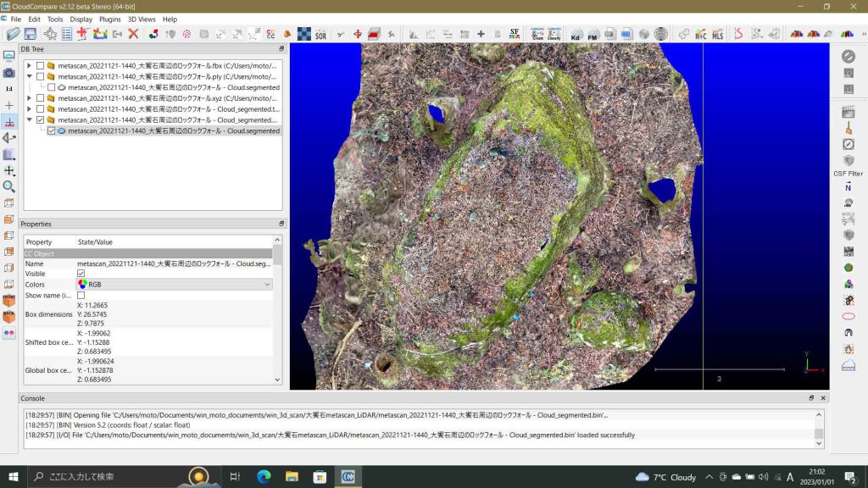868x488 pixels.
Task: Open the Plugins menu
Action: pos(110,19)
